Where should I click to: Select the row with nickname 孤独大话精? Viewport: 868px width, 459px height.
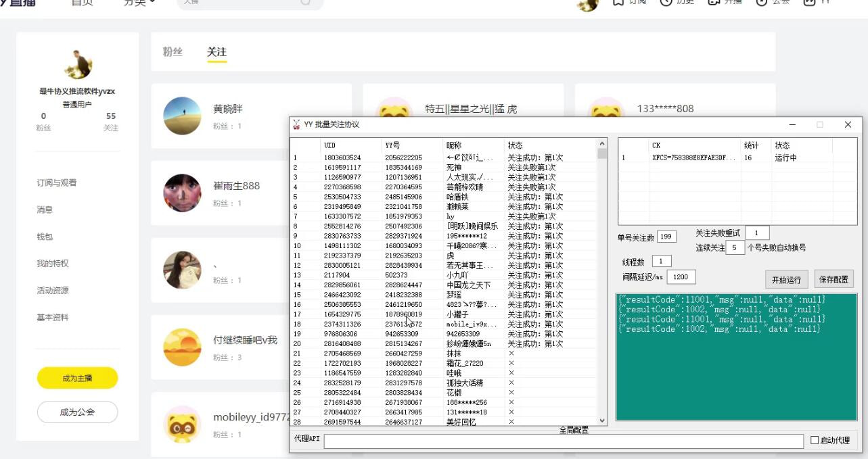click(x=444, y=383)
